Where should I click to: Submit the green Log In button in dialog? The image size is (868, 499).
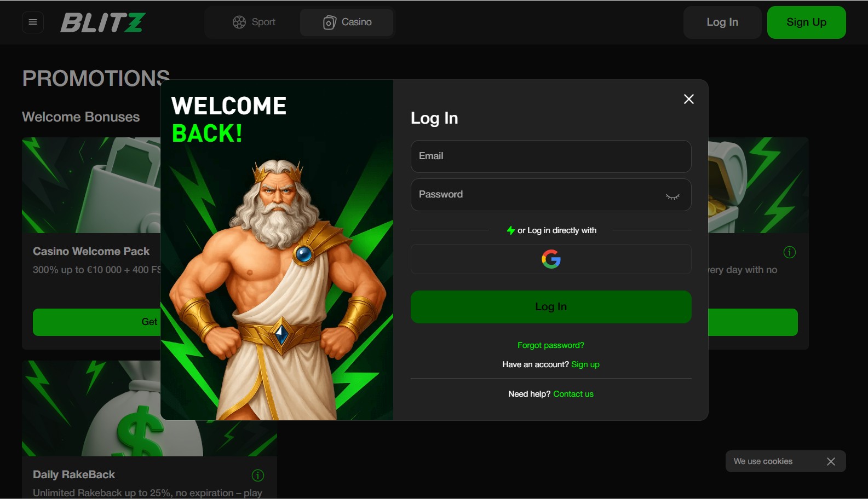pos(551,307)
